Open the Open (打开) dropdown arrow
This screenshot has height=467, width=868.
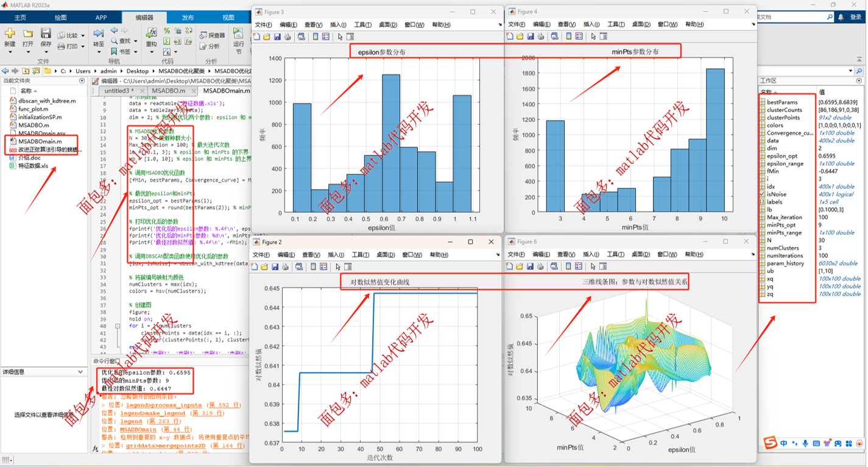point(28,52)
